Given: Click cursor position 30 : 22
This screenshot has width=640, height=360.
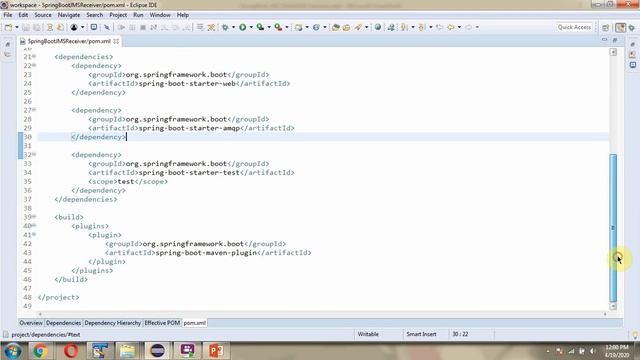Looking at the screenshot, I should tap(460, 334).
